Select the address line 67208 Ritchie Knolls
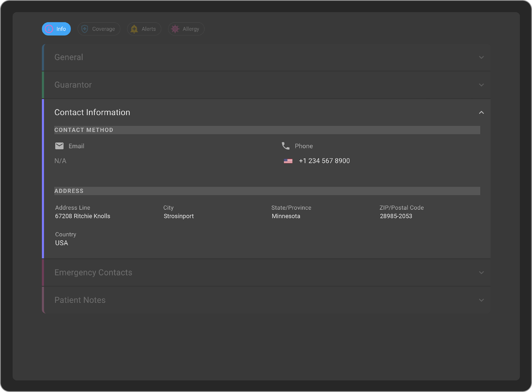The height and width of the screenshot is (392, 532). coord(83,216)
